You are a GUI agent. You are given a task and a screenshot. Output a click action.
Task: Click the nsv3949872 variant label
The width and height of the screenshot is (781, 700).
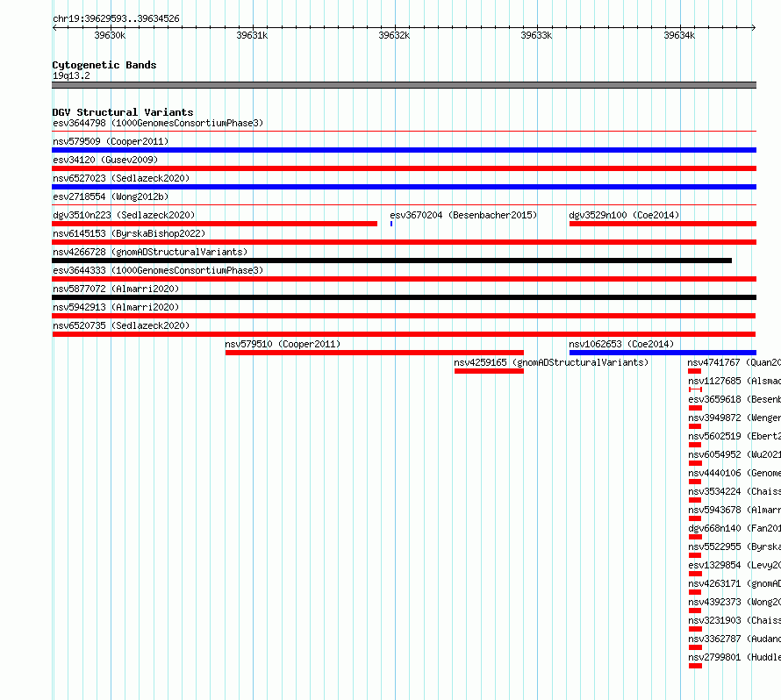coord(734,418)
